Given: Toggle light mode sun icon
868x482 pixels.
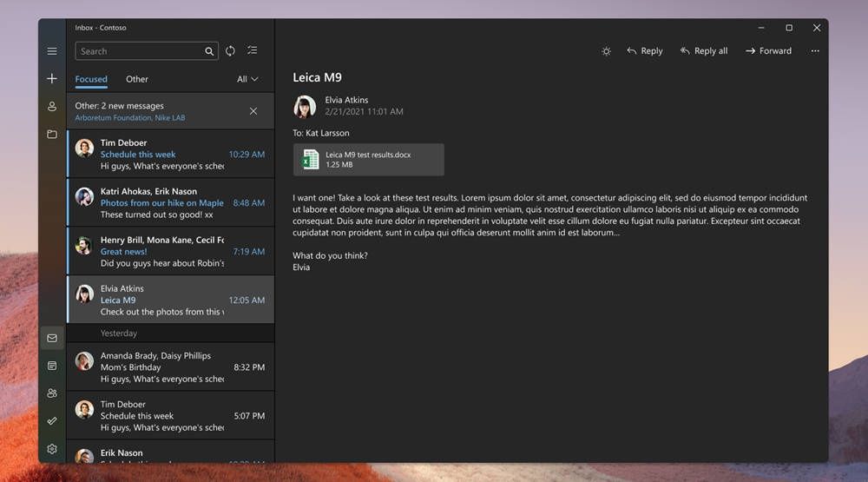Looking at the screenshot, I should 606,51.
